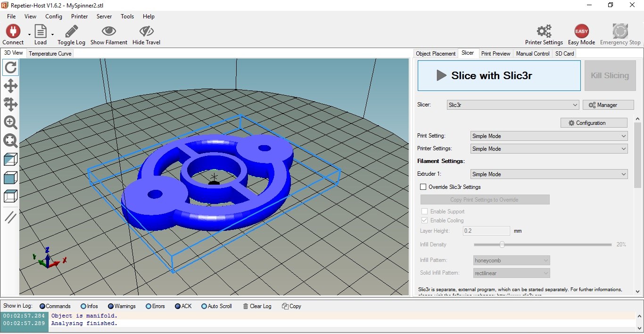The image size is (644, 334).
Task: Open Printer Settings gears icon
Action: (x=544, y=32)
